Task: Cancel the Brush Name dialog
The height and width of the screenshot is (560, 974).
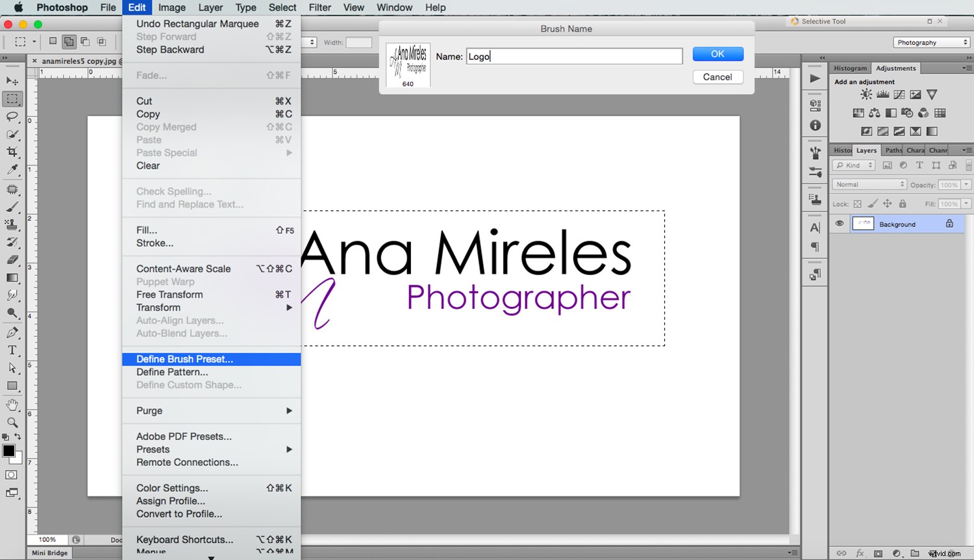Action: click(718, 77)
